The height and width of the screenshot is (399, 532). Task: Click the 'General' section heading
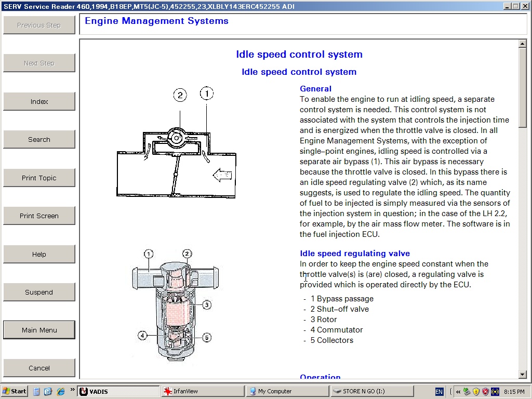(x=315, y=88)
